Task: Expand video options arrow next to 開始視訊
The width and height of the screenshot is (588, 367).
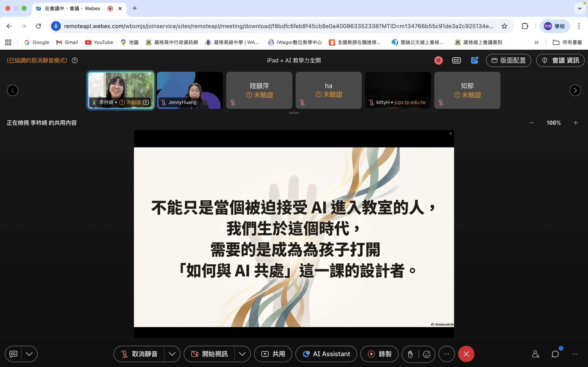Action: point(242,354)
